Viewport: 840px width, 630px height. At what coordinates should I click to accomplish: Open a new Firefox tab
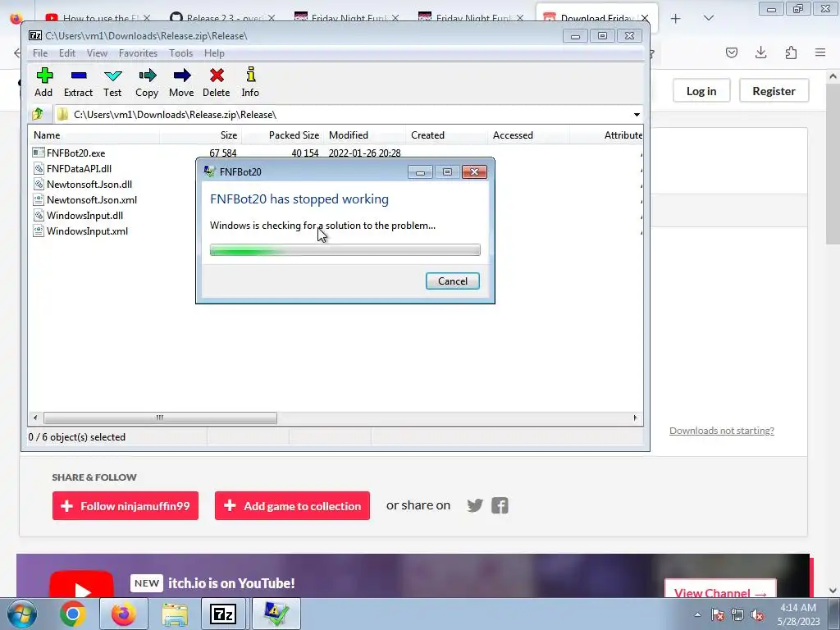click(x=676, y=19)
